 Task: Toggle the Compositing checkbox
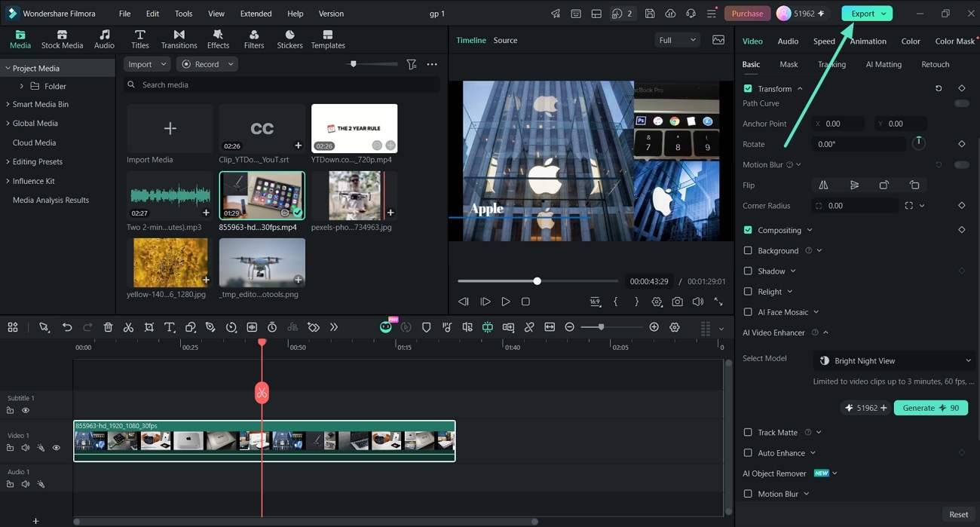point(748,230)
